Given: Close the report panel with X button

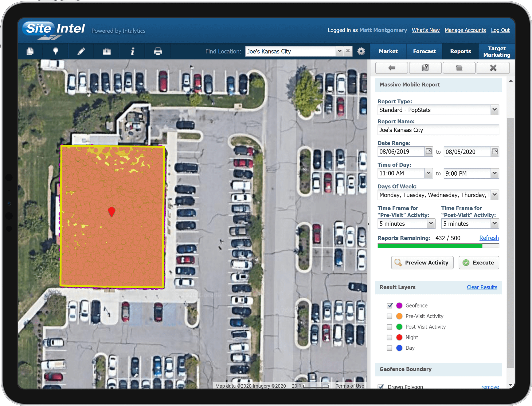Looking at the screenshot, I should click(493, 68).
